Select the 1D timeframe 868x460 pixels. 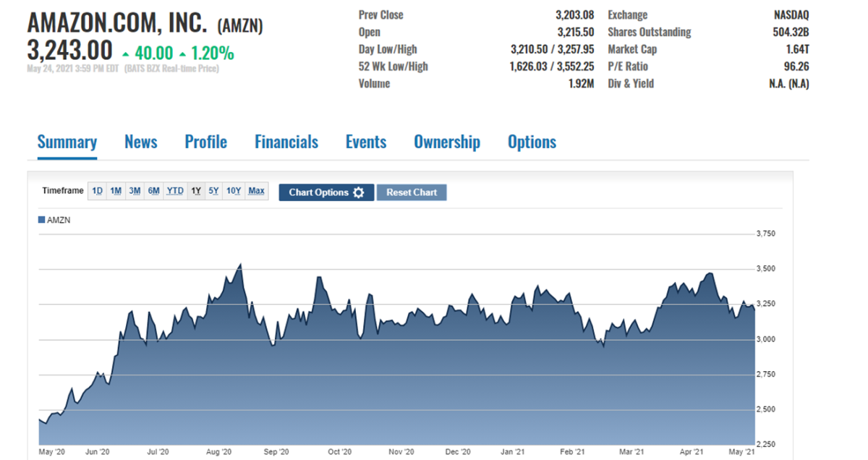(x=97, y=191)
